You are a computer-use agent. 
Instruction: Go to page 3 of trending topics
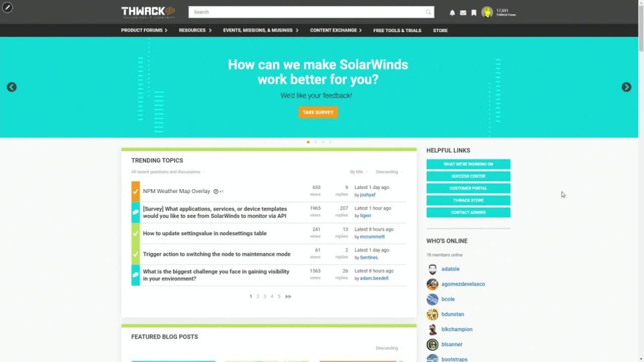[265, 296]
